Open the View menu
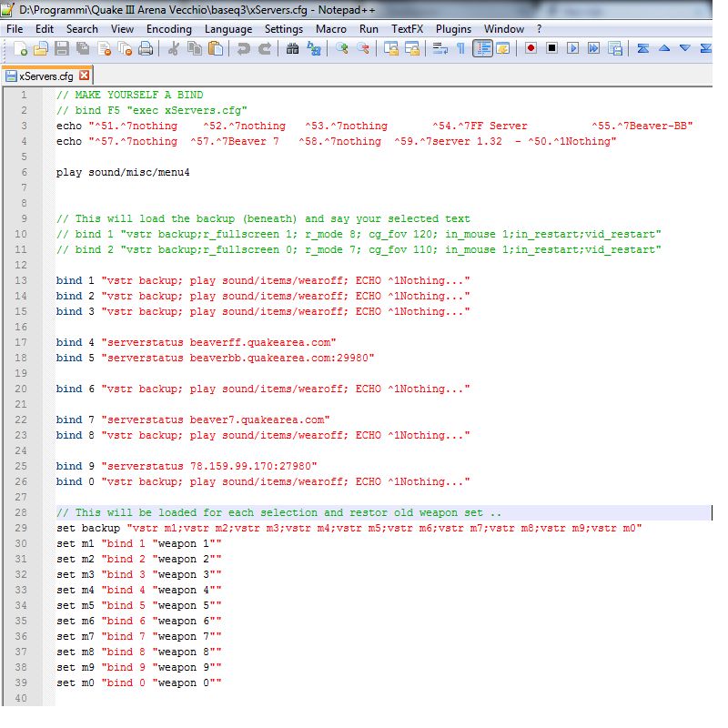Screen dimensions: 728x728 pos(122,29)
